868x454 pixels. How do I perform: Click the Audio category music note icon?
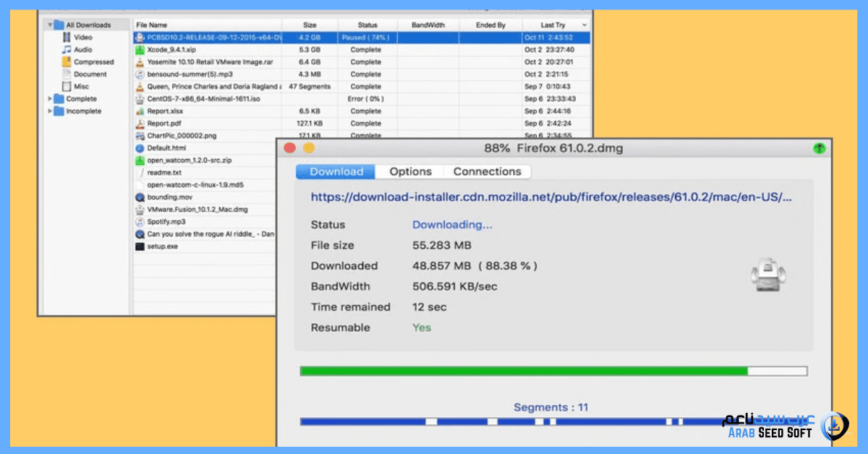[67, 49]
